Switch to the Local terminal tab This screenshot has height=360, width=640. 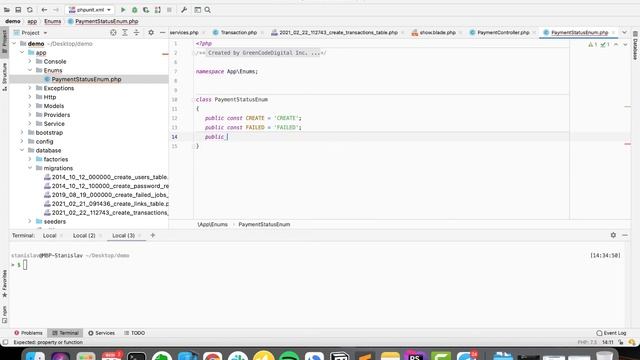pyautogui.click(x=49, y=236)
